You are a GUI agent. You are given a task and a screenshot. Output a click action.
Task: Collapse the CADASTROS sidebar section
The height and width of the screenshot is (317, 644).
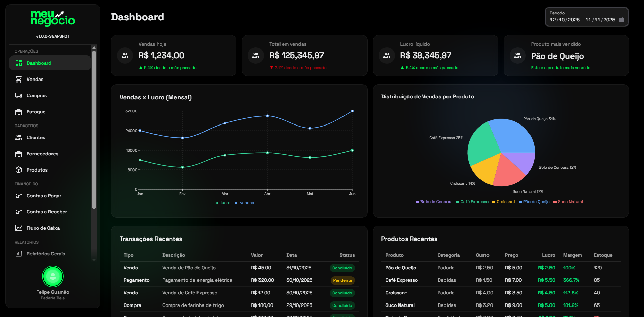[26, 126]
